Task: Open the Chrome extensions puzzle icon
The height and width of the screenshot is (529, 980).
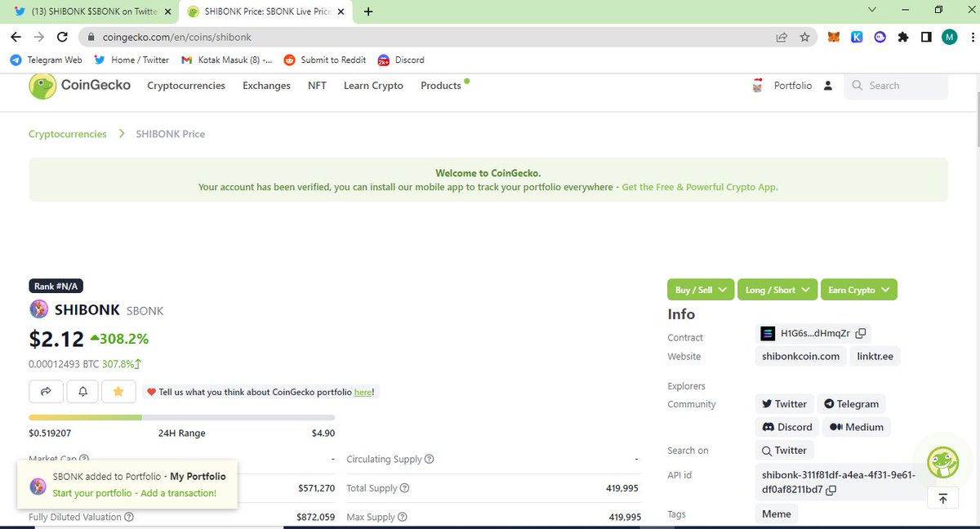Action: pyautogui.click(x=902, y=37)
